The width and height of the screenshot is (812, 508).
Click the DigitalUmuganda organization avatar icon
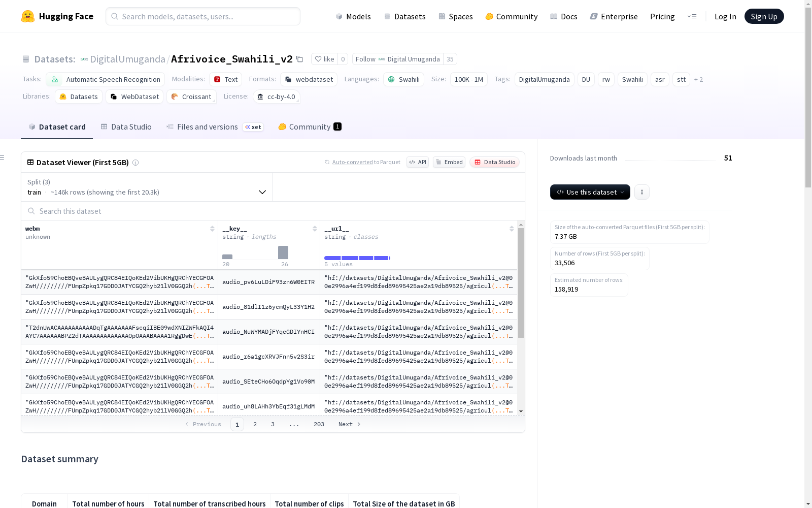pyautogui.click(x=84, y=59)
